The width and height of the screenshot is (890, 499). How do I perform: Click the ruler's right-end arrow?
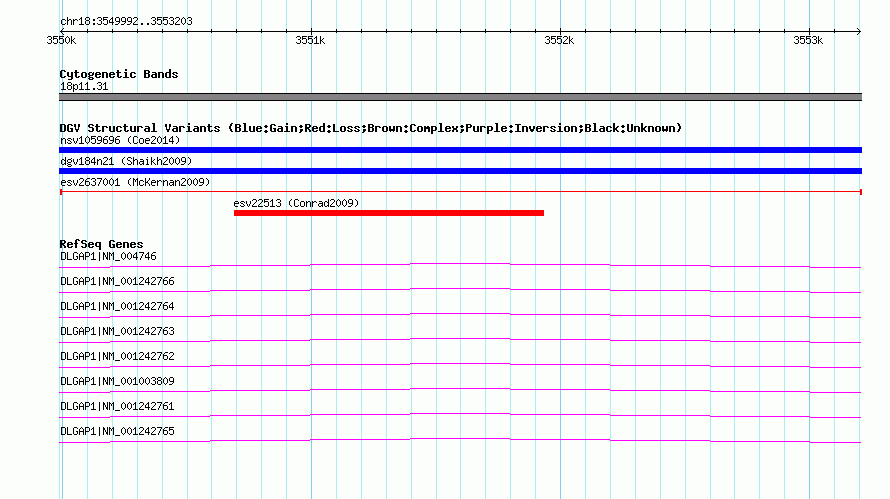[x=859, y=31]
